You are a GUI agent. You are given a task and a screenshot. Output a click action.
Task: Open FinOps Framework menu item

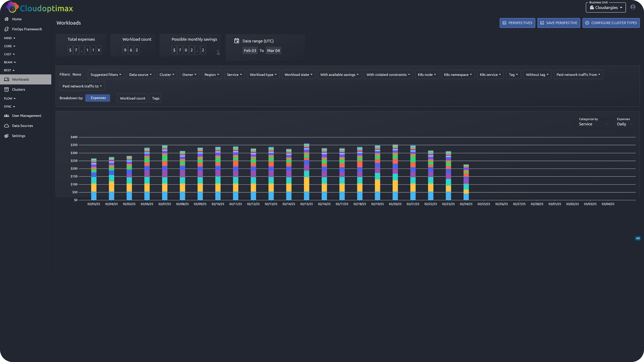click(25, 29)
